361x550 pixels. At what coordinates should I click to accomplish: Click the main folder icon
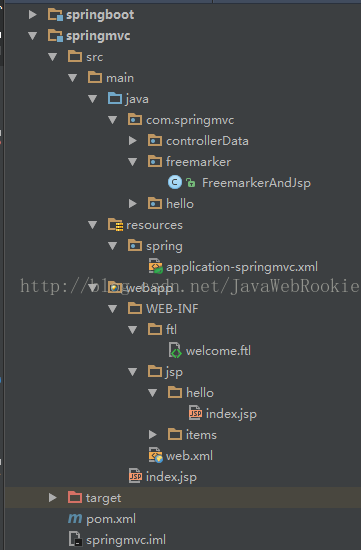point(95,77)
